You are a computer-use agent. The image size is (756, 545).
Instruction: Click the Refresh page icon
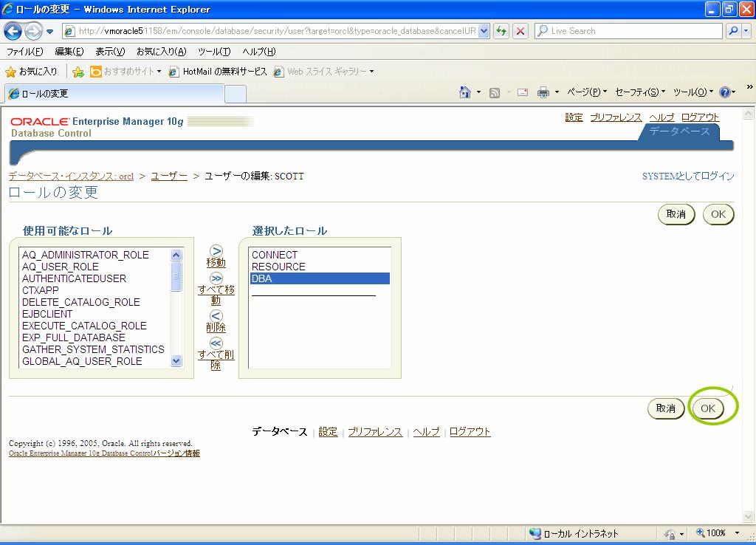click(501, 31)
